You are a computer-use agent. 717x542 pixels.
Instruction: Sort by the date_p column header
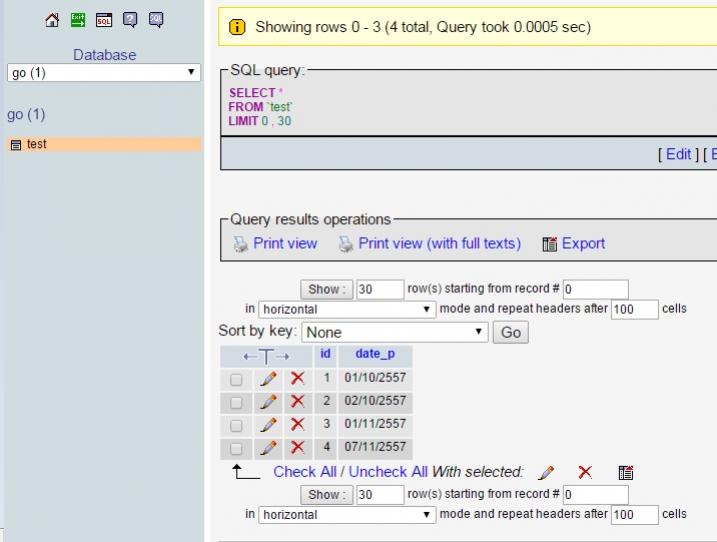[375, 354]
